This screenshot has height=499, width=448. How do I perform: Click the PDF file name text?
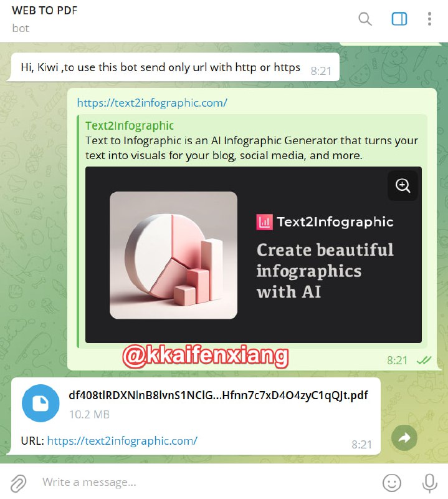(x=218, y=395)
